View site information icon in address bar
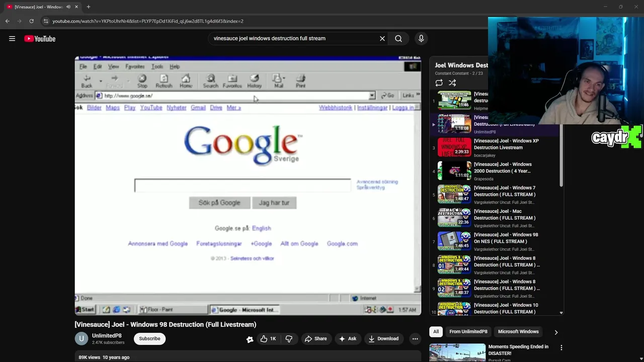This screenshot has height=362, width=644. click(46, 21)
